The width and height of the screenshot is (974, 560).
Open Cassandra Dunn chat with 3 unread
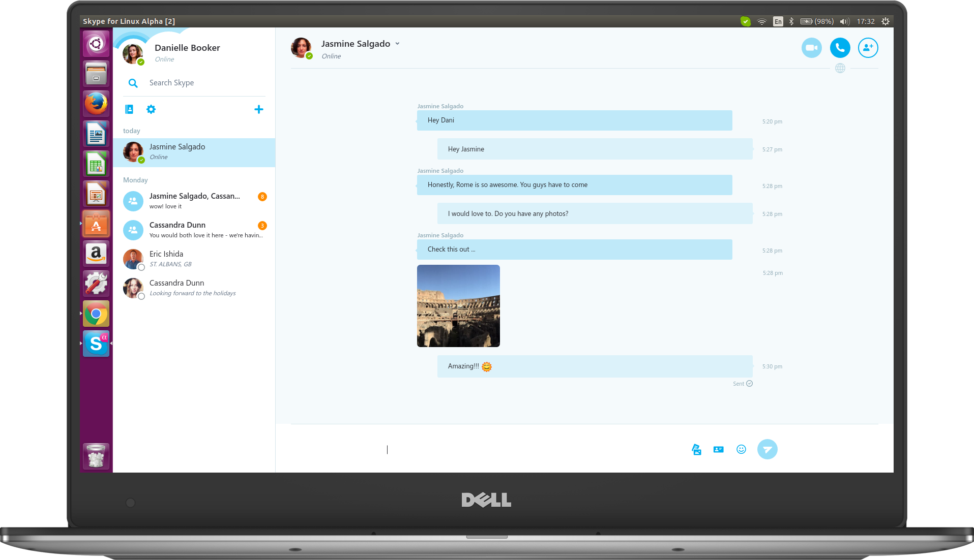tap(194, 230)
